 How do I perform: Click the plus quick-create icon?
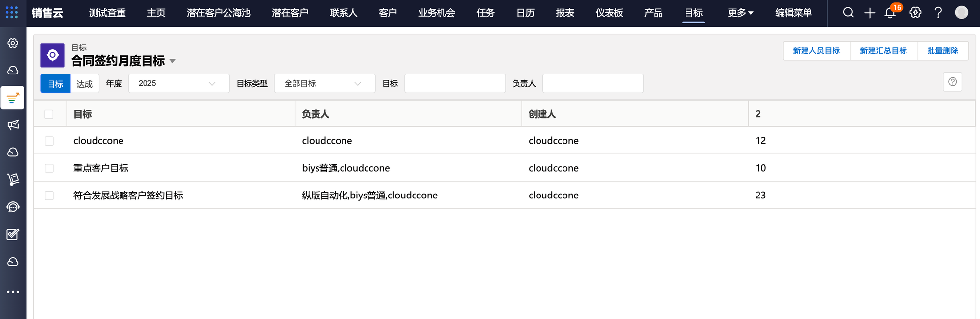[870, 13]
